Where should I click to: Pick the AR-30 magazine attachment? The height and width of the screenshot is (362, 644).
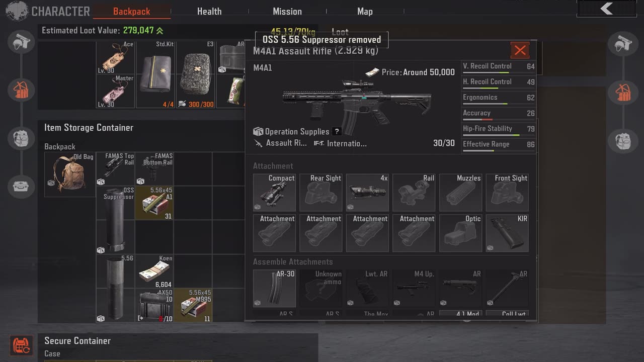274,288
